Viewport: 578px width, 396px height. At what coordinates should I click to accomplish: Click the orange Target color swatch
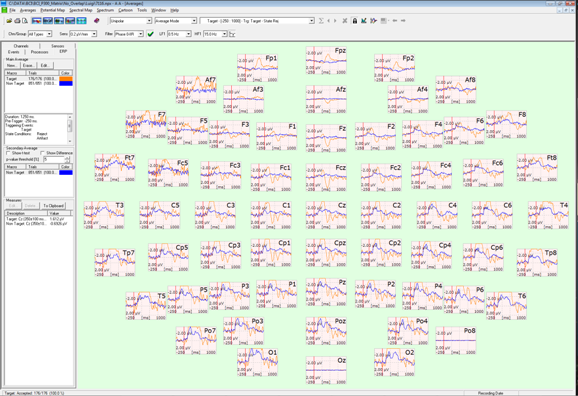coord(66,79)
